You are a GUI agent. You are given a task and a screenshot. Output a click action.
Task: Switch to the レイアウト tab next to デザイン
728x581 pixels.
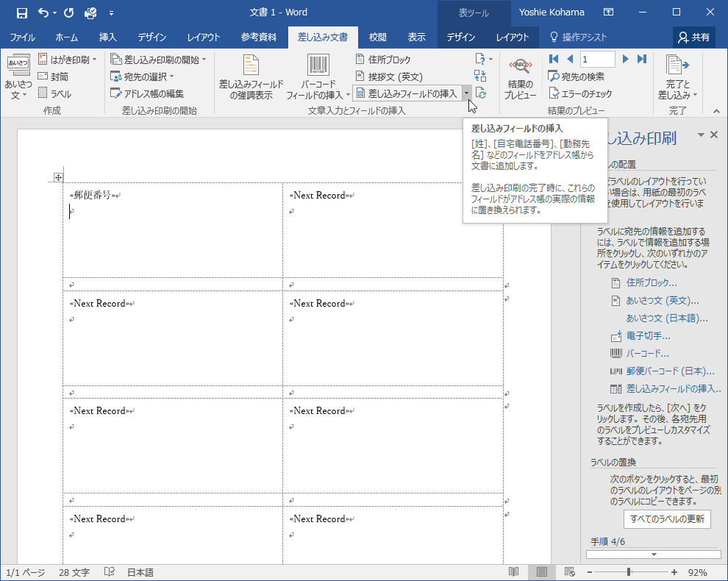204,38
